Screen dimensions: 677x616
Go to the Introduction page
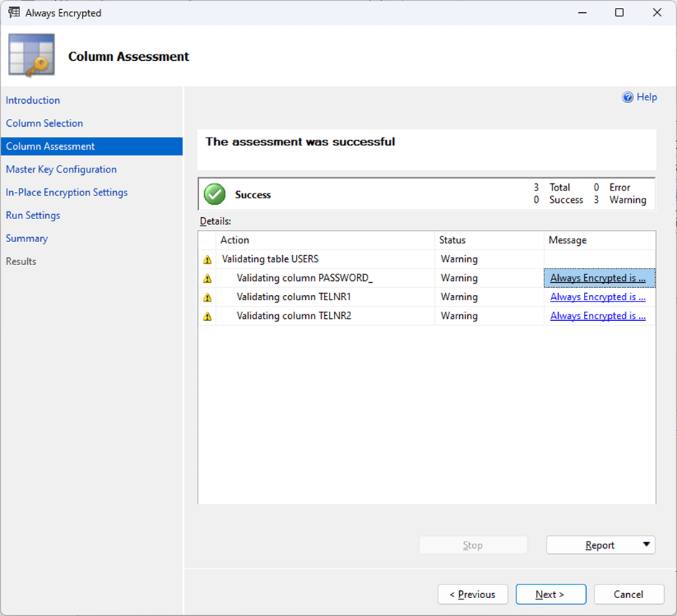[33, 100]
